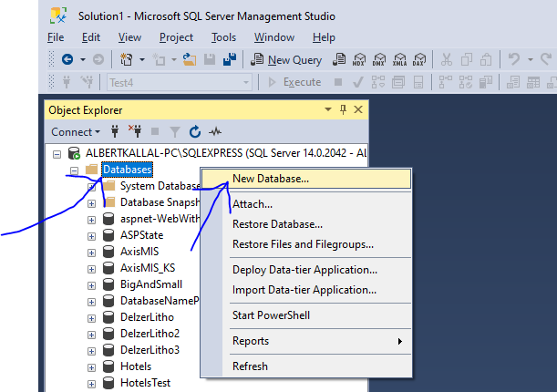557x392 pixels.
Task: Select the Databases folder in tree
Action: click(x=128, y=170)
